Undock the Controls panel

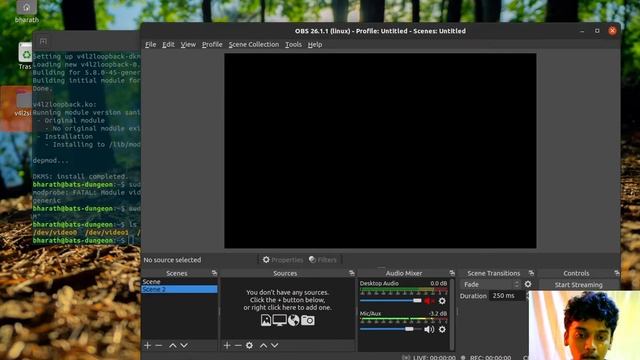click(x=616, y=273)
